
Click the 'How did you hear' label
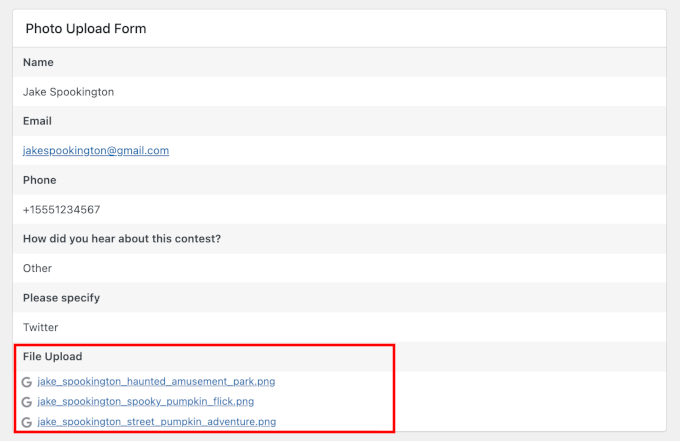pos(122,239)
